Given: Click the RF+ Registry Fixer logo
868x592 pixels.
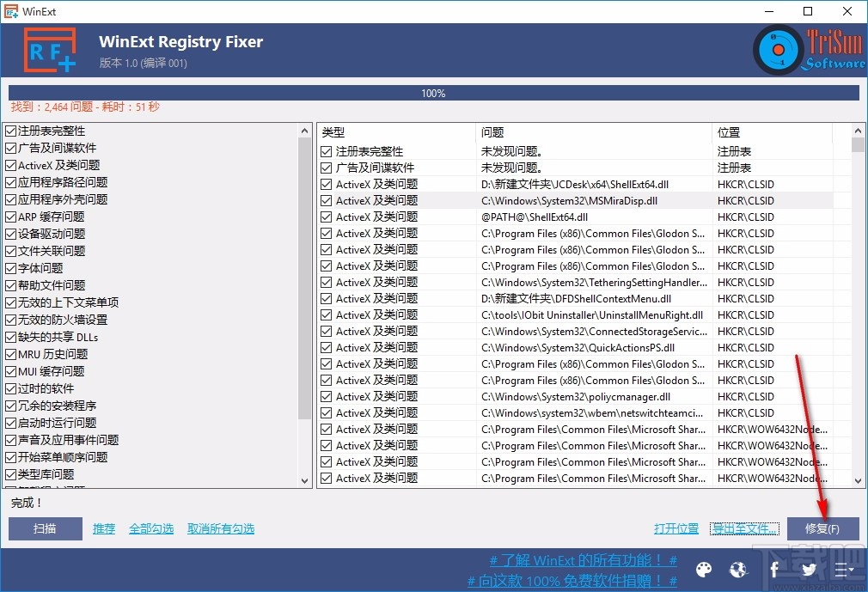Looking at the screenshot, I should [49, 49].
